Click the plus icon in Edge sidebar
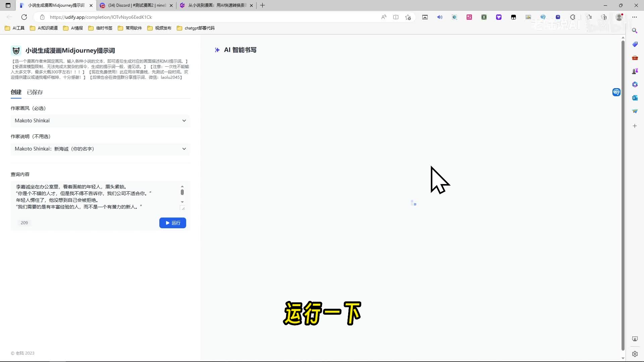Viewport: 644px width, 362px height. pos(635,126)
